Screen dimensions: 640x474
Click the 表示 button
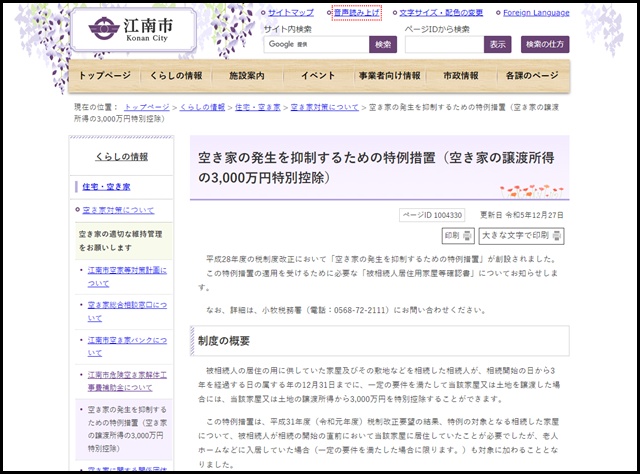pyautogui.click(x=498, y=45)
